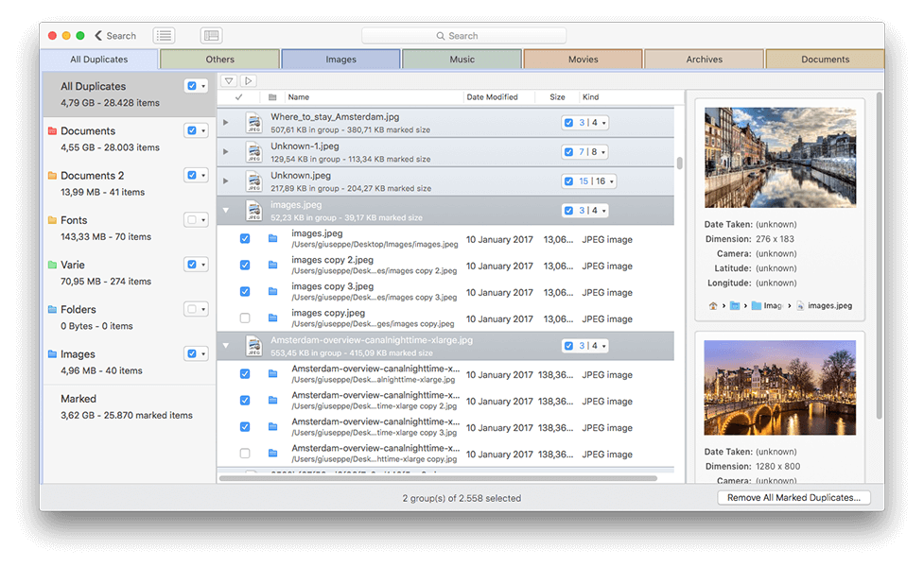
Task: Click Remove All Marked Duplicates
Action: [793, 497]
